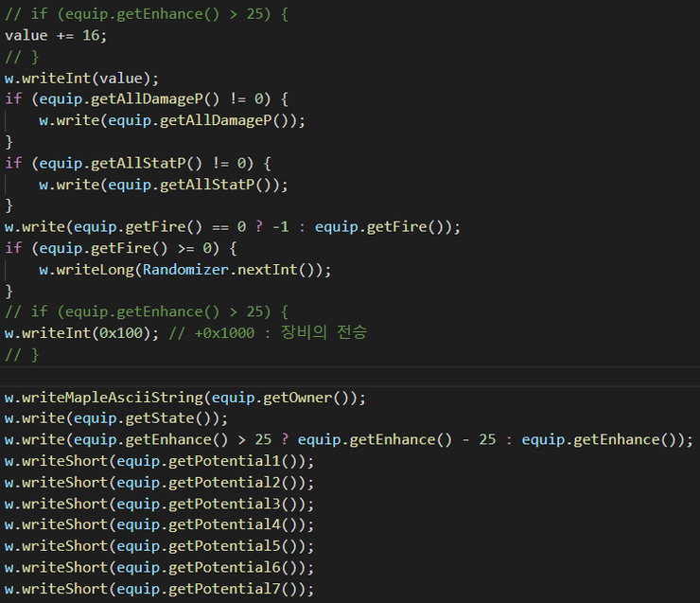The image size is (700, 603).
Task: Click 'w.write(equip.getState());' line
Action: coord(116,418)
